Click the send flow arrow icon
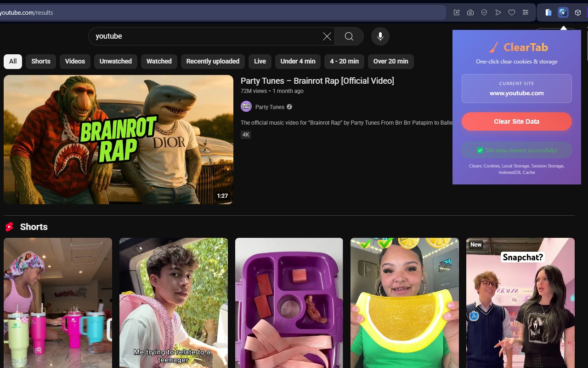588x368 pixels. coord(498,12)
